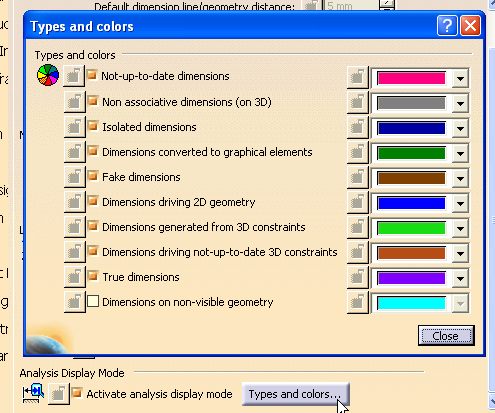Viewport: 495px width, 413px height.
Task: Click lock icon left of Not-up-to-date dimensions
Action: (x=74, y=76)
